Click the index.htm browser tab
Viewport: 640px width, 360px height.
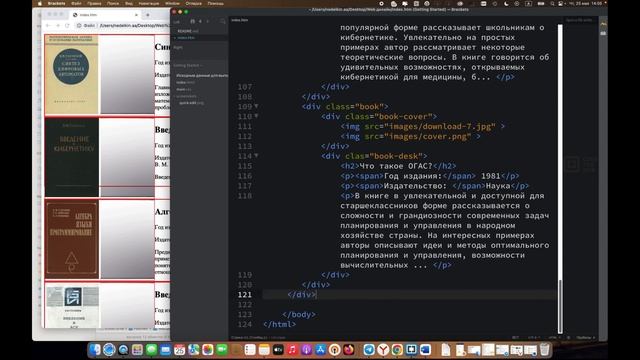pyautogui.click(x=106, y=15)
